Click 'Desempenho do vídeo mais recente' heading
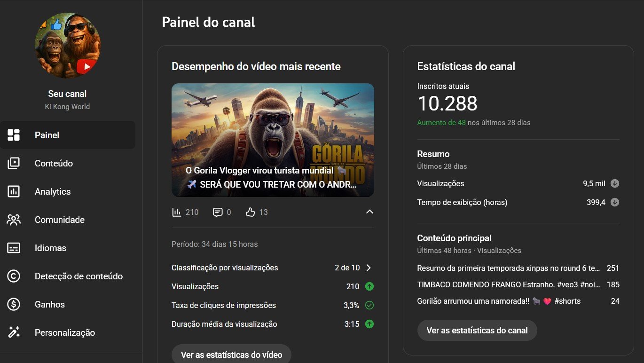The image size is (644, 363). 256,66
